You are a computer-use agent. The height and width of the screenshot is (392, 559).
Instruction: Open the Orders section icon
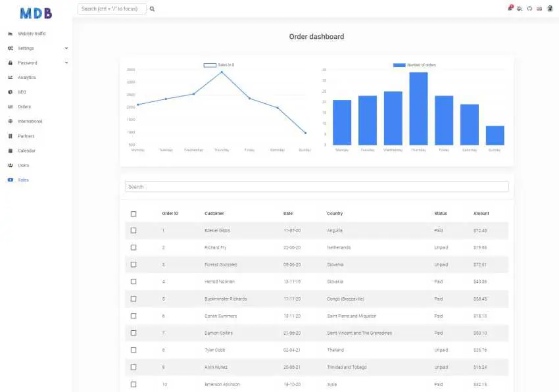[9, 107]
